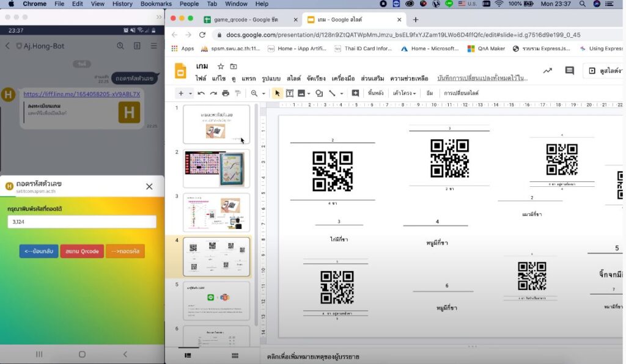Go back from Aj.Hong-Bot chat

(x=7, y=46)
